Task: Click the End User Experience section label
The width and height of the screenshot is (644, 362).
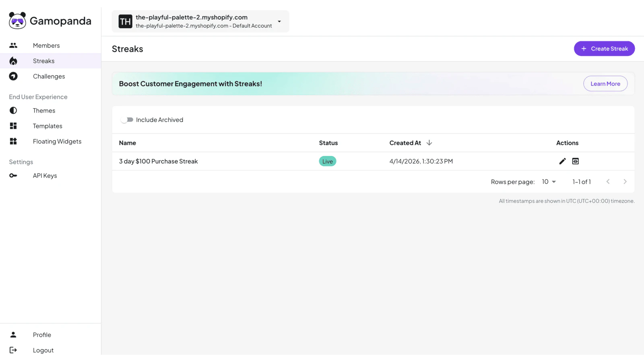Action: click(x=38, y=97)
